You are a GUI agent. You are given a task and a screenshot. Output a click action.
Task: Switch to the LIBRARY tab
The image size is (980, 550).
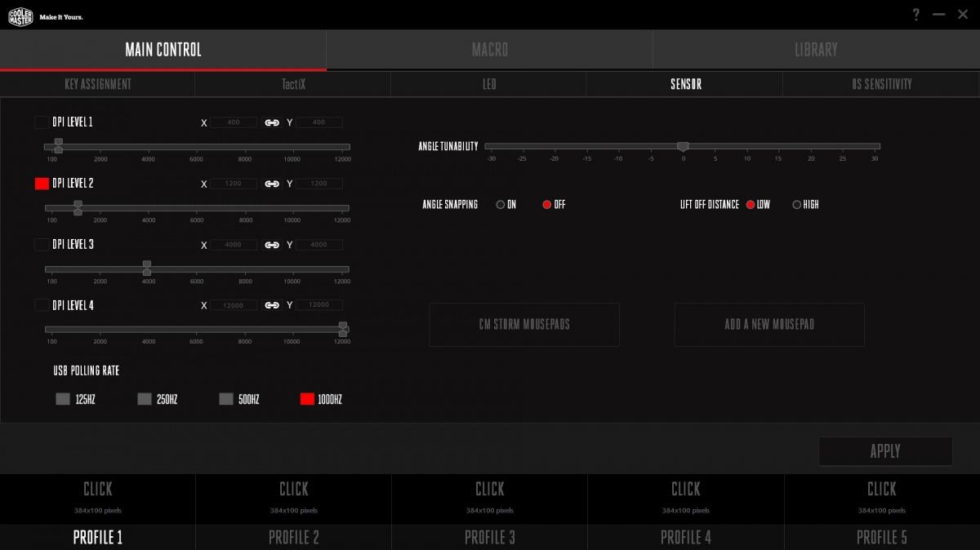(x=817, y=50)
